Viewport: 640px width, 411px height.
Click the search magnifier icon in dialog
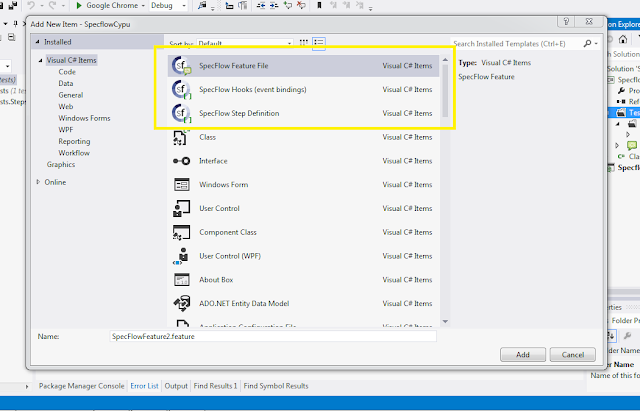(587, 43)
